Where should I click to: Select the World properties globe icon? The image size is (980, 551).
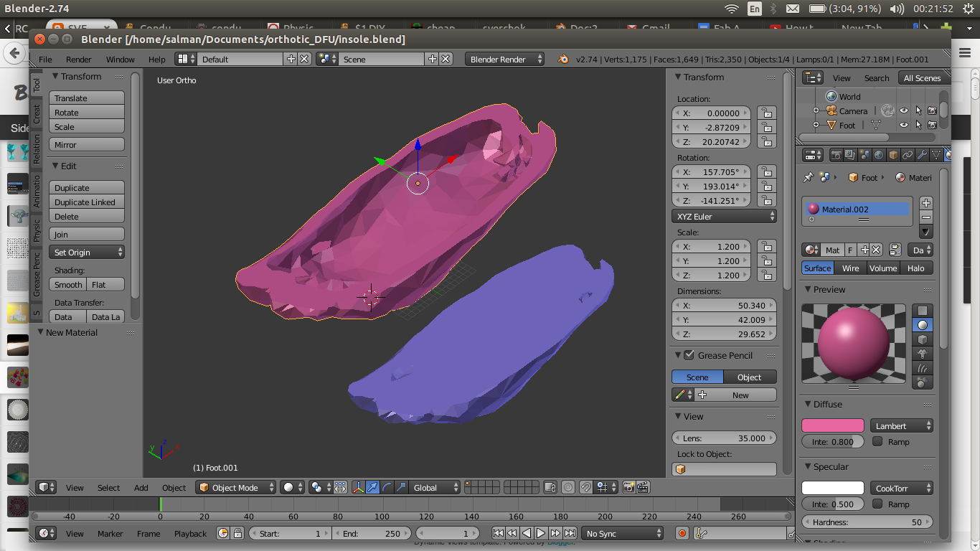pos(878,156)
